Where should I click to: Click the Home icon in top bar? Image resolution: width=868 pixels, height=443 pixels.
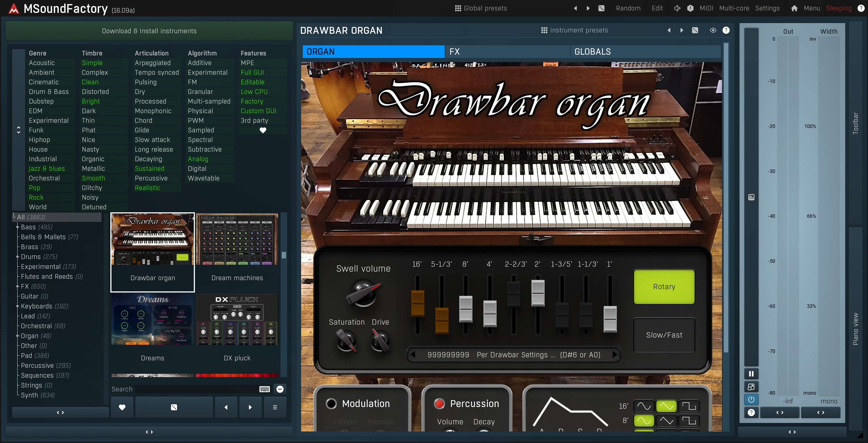point(794,9)
